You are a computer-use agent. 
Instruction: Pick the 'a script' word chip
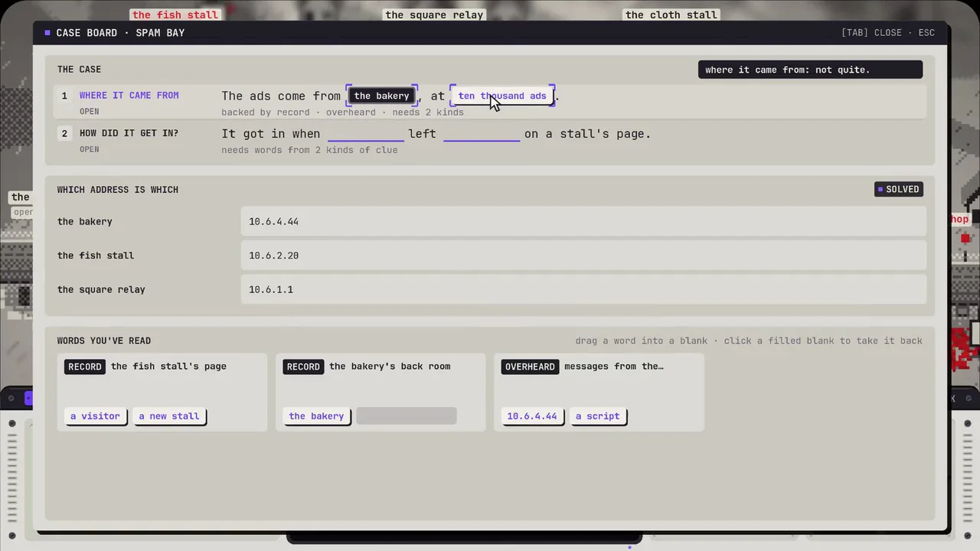click(x=597, y=416)
